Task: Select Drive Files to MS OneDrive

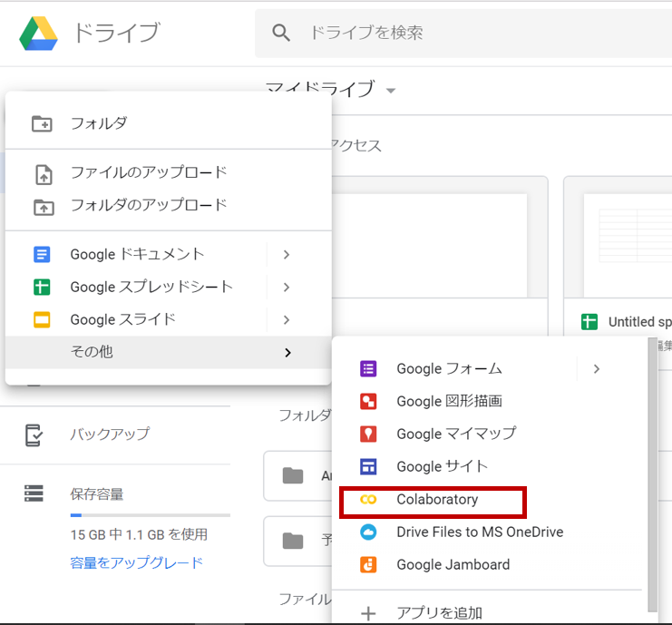Action: [490, 532]
